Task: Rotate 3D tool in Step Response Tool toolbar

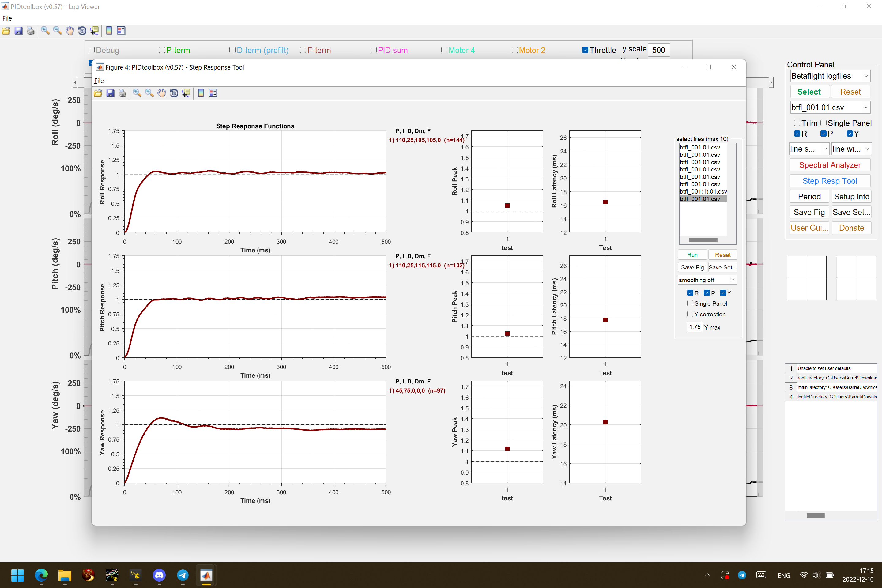Action: 174,93
